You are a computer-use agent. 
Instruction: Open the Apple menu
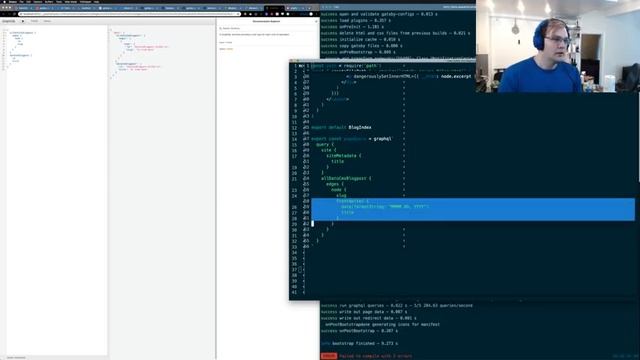coord(4,2)
